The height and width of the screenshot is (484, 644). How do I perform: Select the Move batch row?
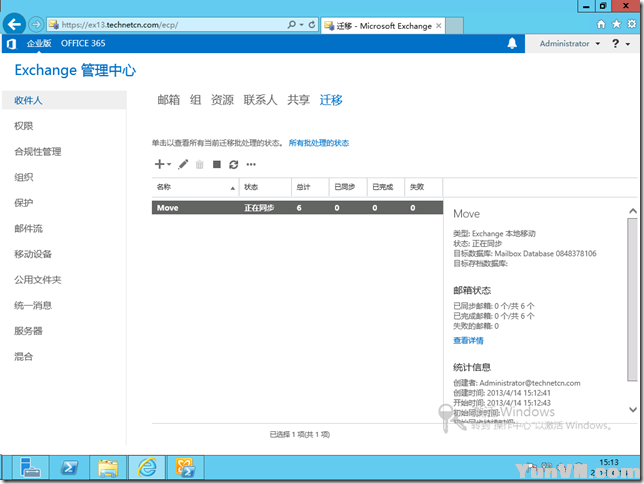(x=297, y=207)
